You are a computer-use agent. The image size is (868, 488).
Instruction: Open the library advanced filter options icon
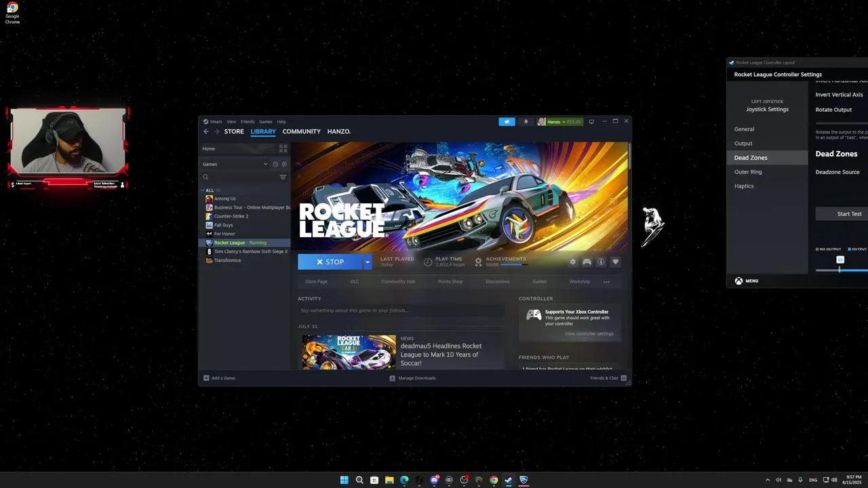[283, 177]
